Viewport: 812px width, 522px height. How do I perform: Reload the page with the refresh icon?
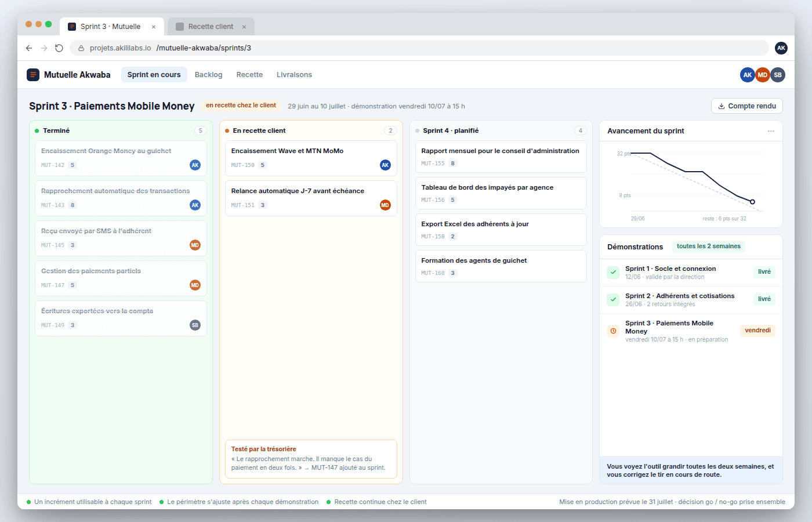click(x=59, y=48)
